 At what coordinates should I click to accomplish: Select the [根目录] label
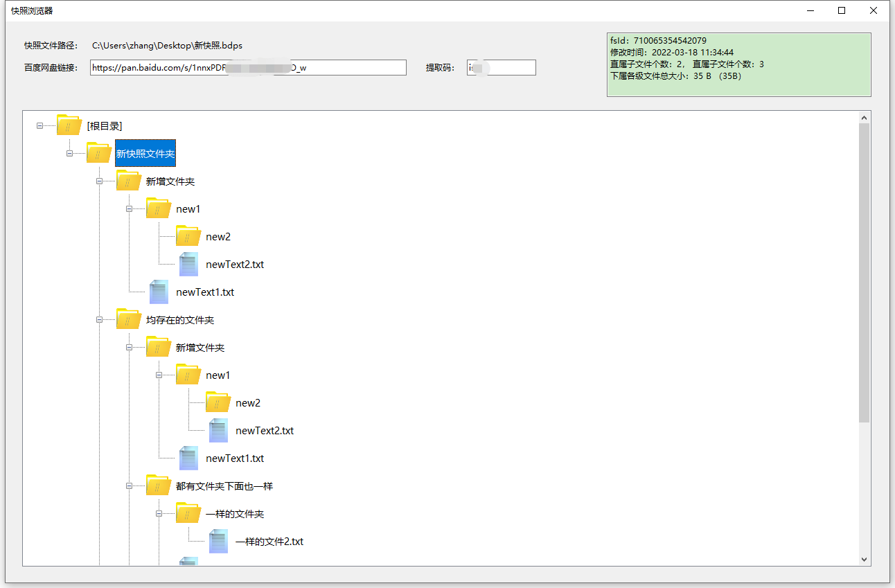click(105, 125)
